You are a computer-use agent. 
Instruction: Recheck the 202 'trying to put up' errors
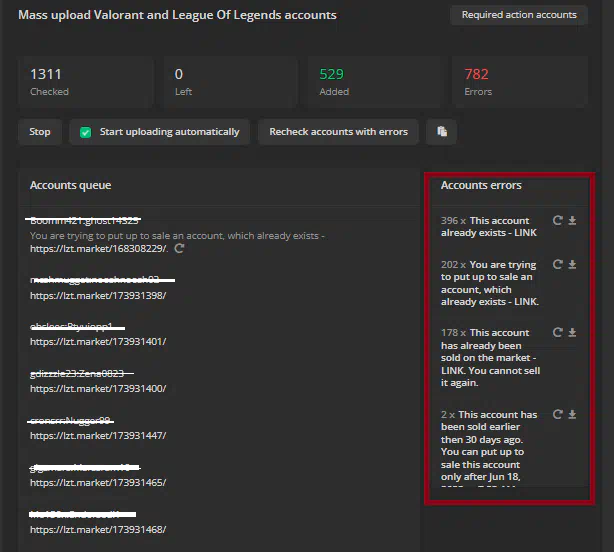click(558, 265)
